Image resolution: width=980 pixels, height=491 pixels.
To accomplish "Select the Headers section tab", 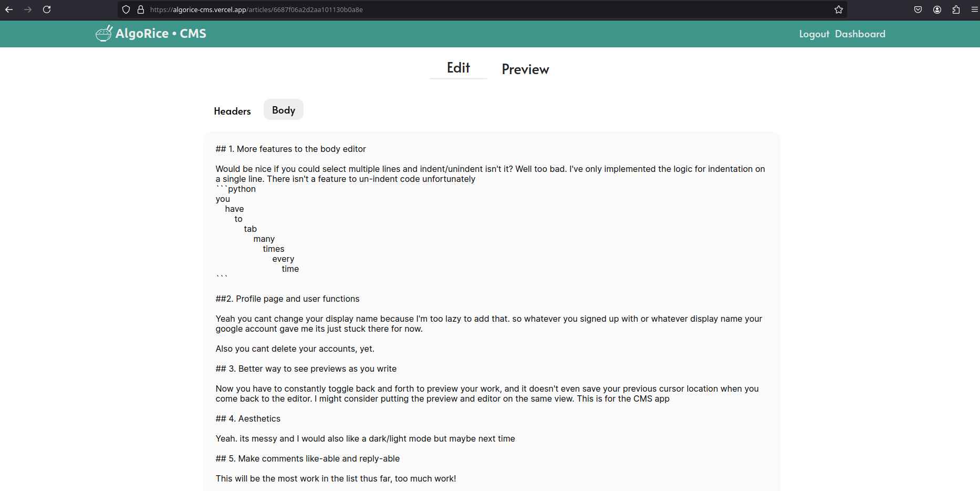I will 232,111.
